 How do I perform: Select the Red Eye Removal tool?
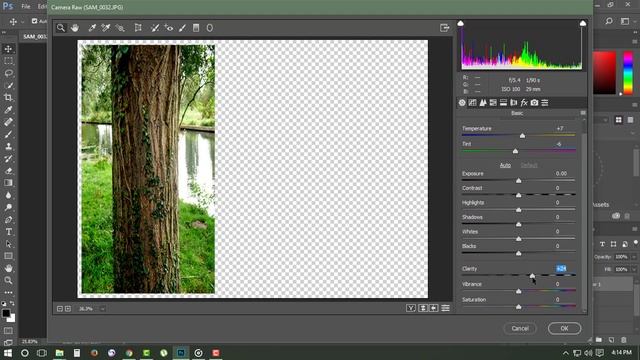169,28
